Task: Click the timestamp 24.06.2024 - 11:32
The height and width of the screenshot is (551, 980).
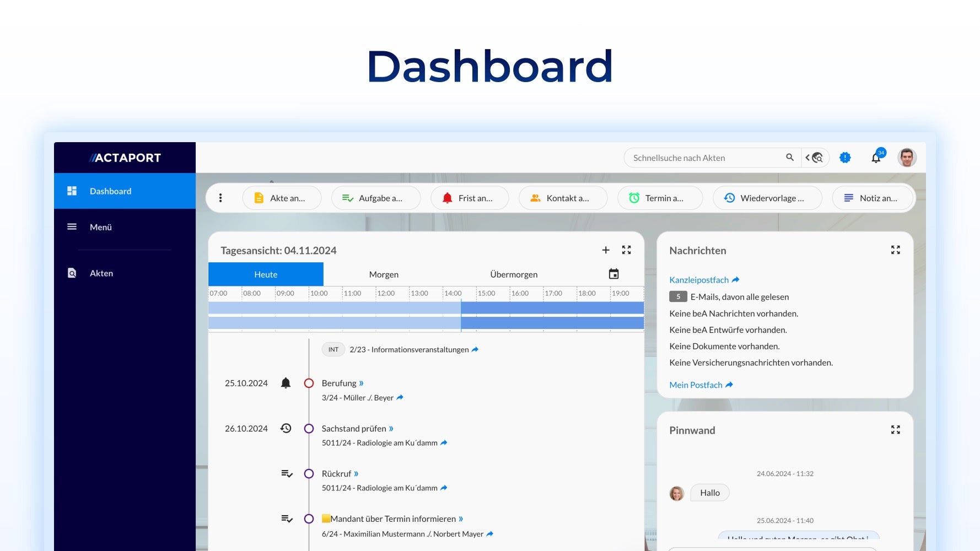Action: tap(785, 473)
